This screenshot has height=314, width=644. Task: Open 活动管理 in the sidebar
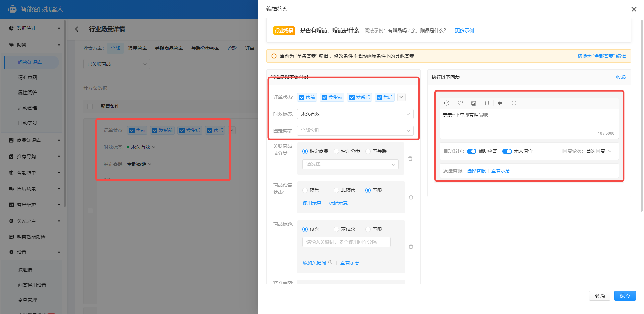pos(28,108)
